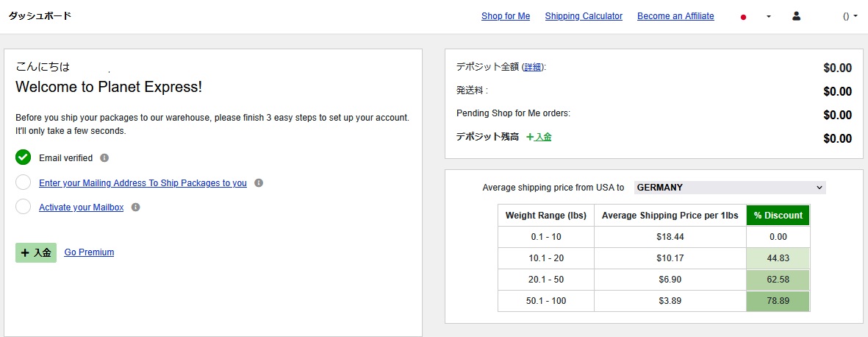Toggle the Mailing Address step circle
Screen dimensions: 868x337
tap(23, 182)
